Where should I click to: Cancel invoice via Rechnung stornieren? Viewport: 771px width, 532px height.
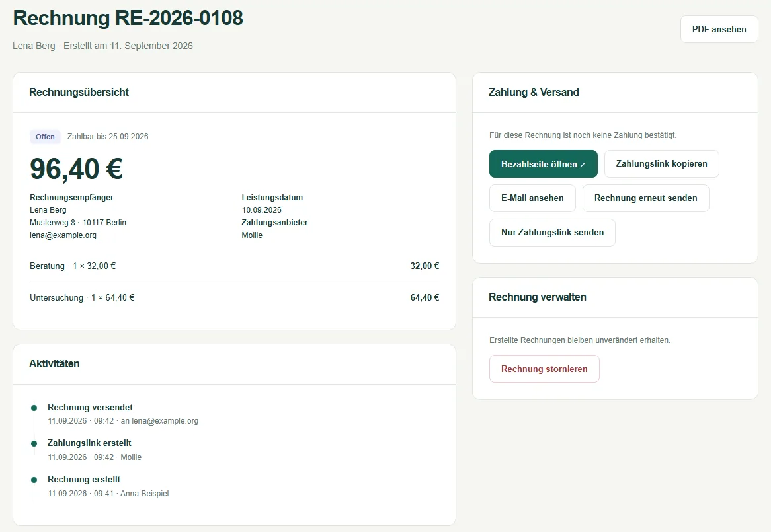[x=544, y=369]
